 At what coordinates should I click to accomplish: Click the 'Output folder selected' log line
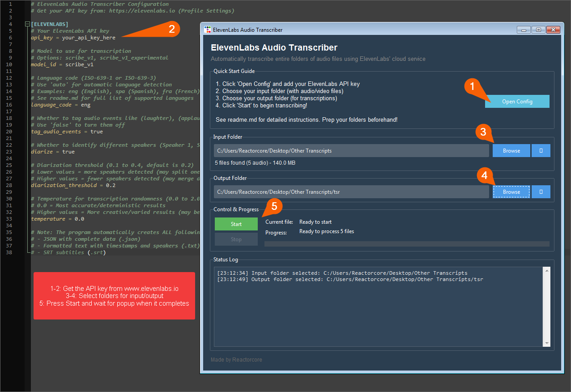[x=350, y=279]
